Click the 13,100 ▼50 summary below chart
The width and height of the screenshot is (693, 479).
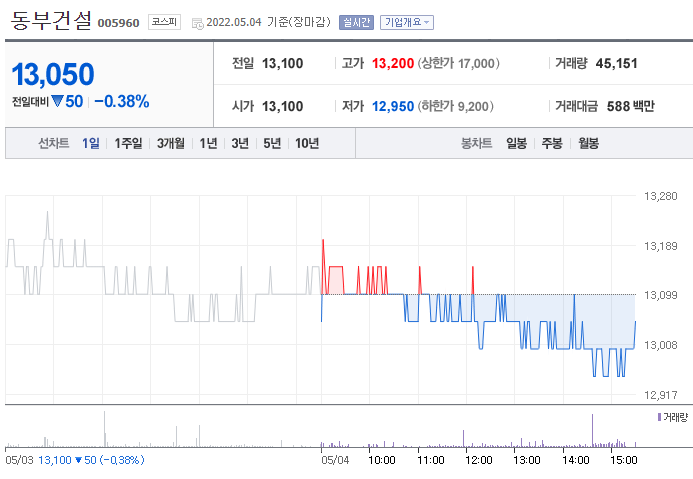pos(91,460)
